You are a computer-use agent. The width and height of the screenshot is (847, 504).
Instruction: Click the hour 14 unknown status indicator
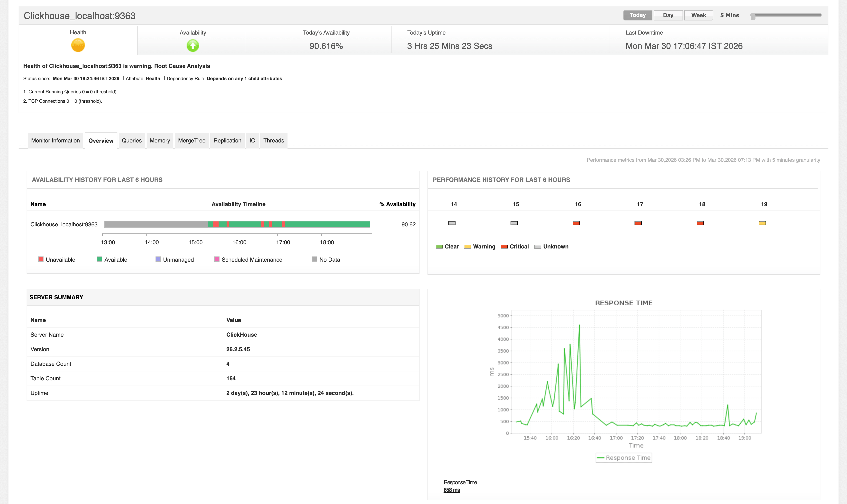click(x=452, y=223)
